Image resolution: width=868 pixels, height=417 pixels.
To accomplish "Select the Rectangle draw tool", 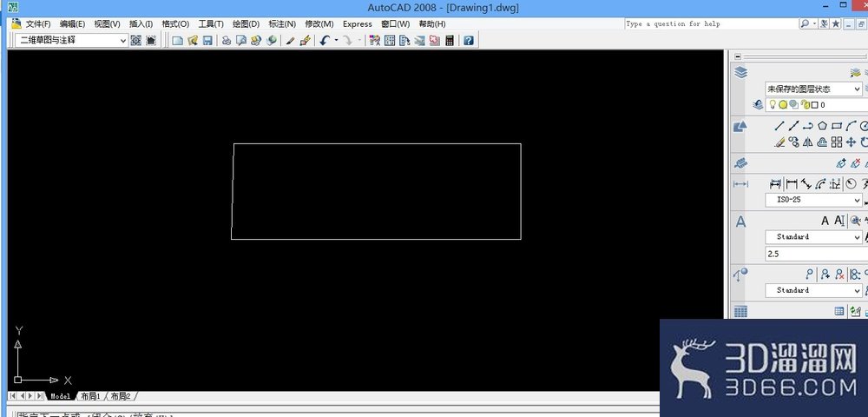I will [837, 126].
